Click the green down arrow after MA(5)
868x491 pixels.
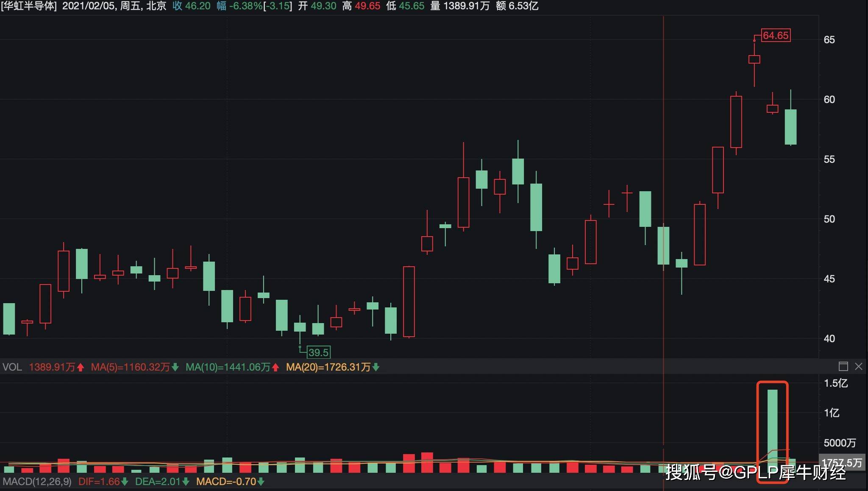click(175, 367)
